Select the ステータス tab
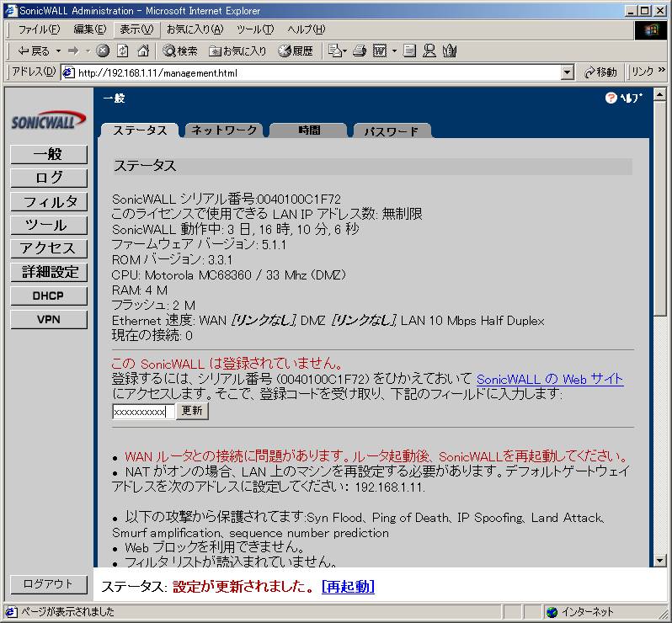Screen dimensions: 672x623 pos(140,130)
